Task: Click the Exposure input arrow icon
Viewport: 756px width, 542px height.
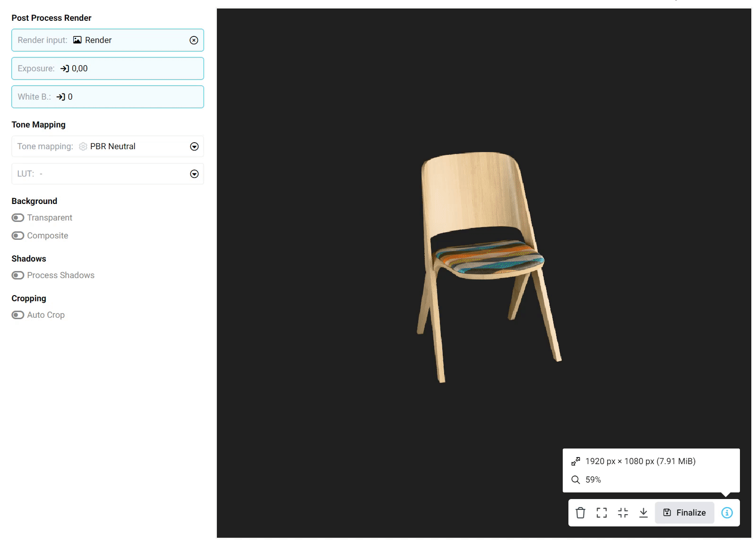Action: tap(65, 68)
